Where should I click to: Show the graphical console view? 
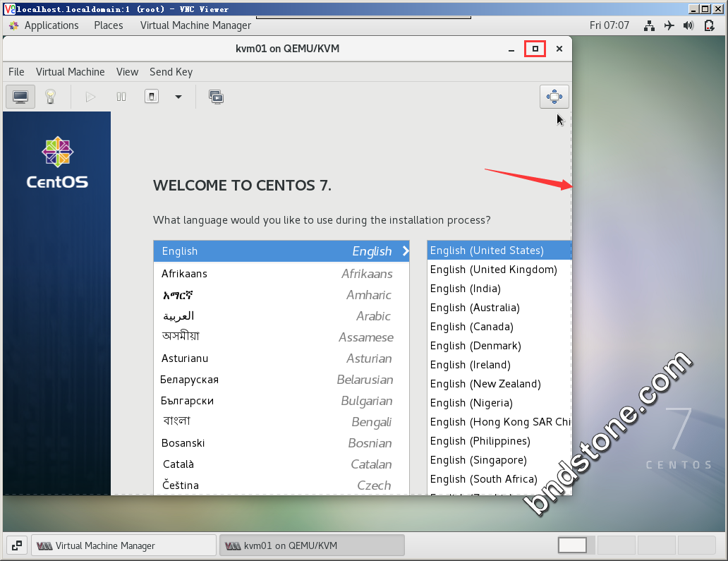pos(20,97)
